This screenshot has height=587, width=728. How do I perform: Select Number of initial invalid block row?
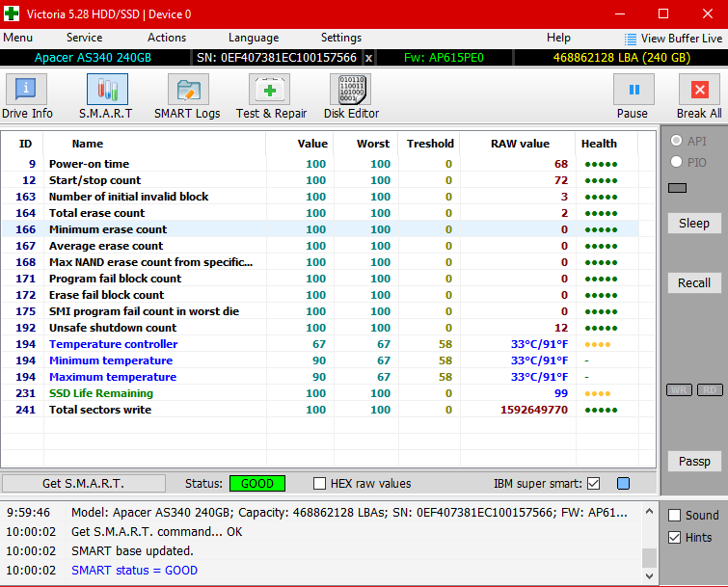click(x=320, y=197)
